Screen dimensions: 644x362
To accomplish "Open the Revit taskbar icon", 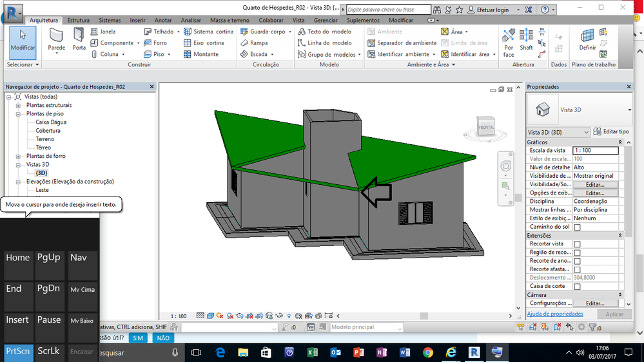I will pos(474,352).
